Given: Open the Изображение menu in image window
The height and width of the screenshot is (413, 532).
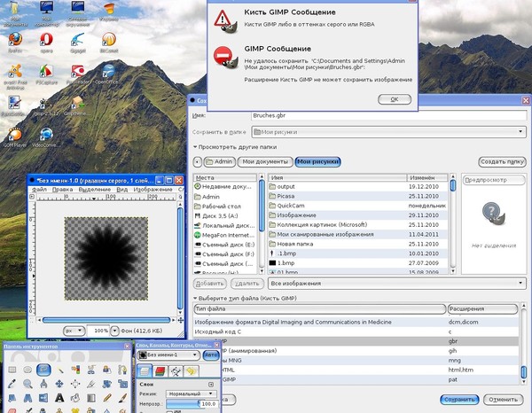Looking at the screenshot, I should 153,189.
